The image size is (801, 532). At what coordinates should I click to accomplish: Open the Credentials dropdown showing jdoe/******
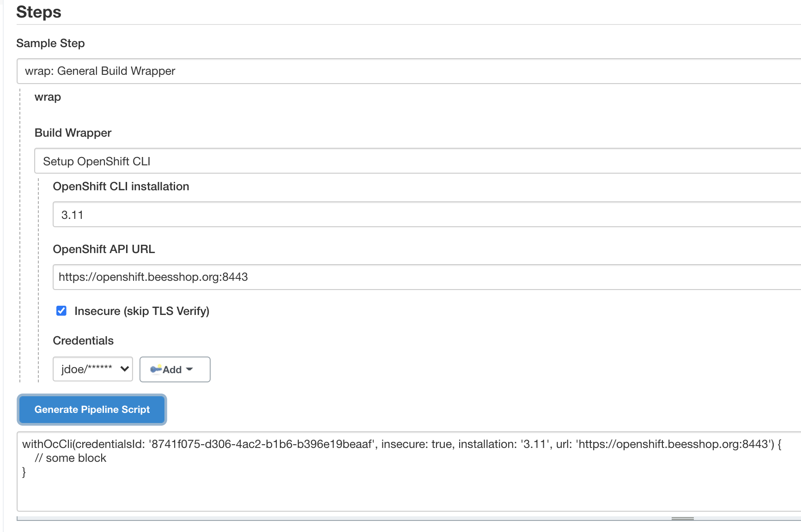93,369
